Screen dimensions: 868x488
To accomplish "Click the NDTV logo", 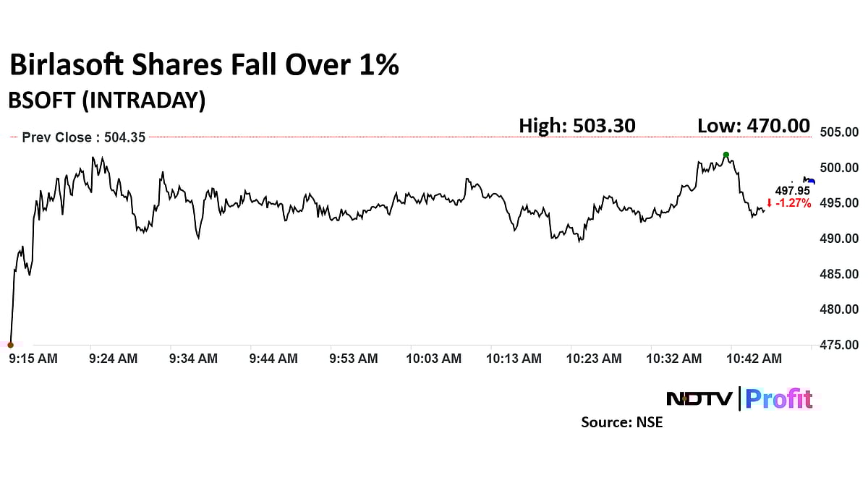I will 699,398.
